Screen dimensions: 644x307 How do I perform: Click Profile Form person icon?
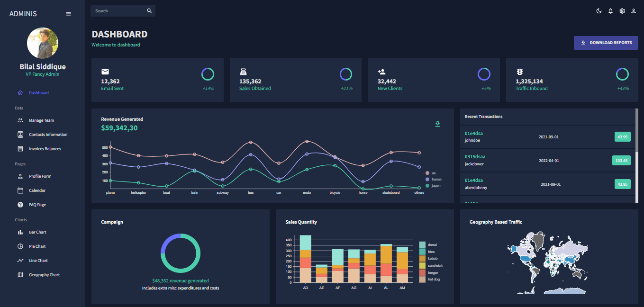coord(20,176)
